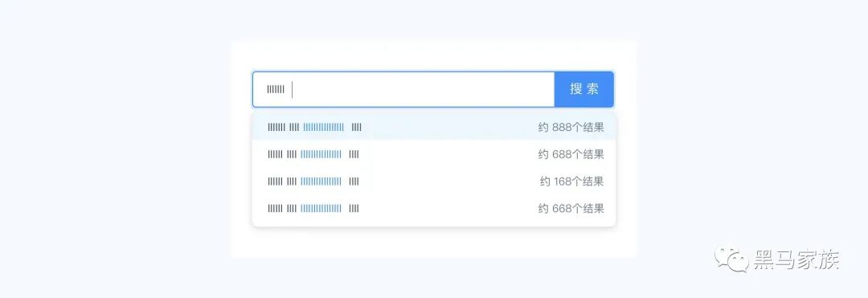Click the typed query text inside search box
This screenshot has height=298, width=868.
pos(276,89)
